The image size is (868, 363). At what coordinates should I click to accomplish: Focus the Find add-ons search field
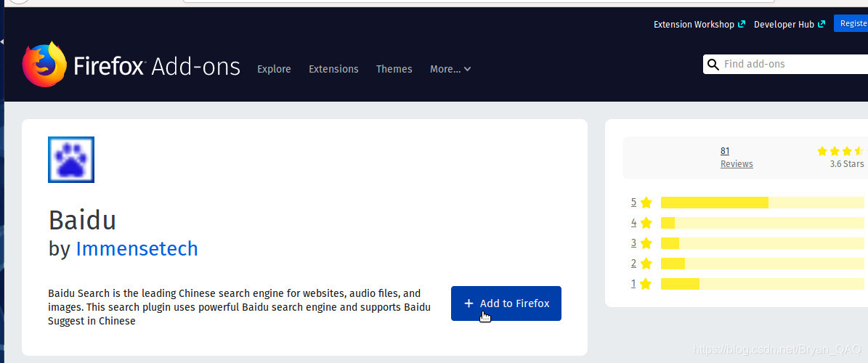click(785, 64)
